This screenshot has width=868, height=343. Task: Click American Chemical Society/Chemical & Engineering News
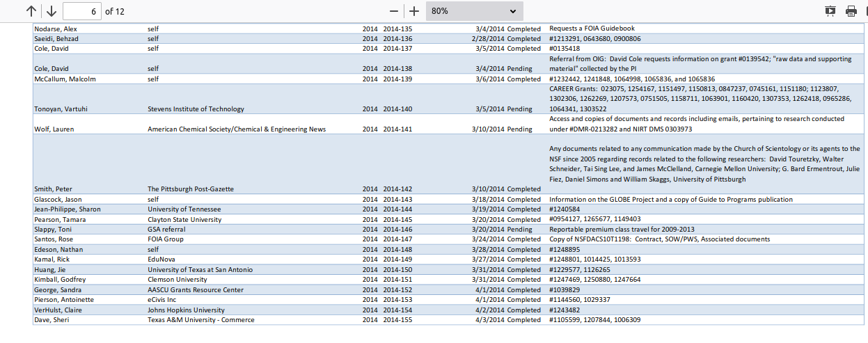click(x=237, y=129)
